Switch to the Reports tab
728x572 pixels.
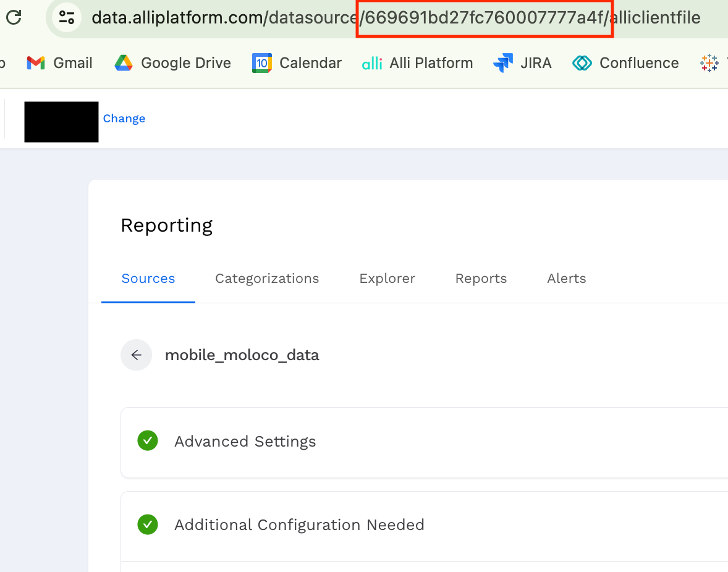(x=481, y=279)
